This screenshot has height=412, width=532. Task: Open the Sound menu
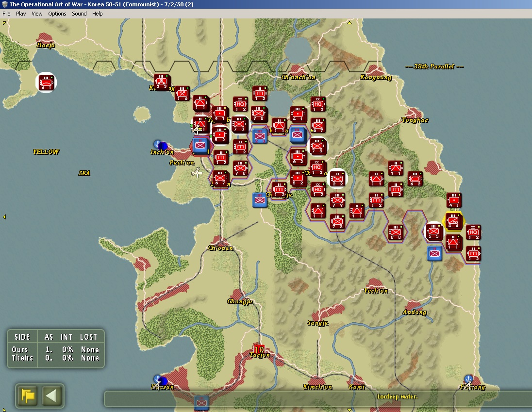tap(79, 14)
